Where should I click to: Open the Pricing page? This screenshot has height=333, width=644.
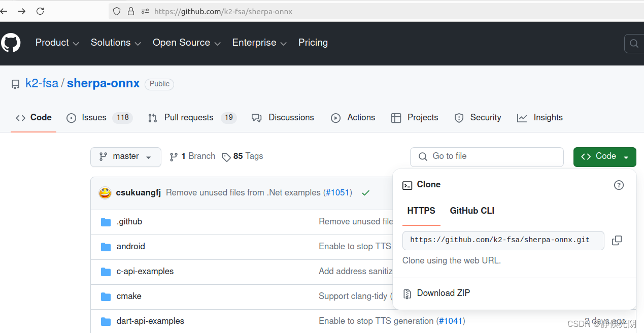coord(313,43)
